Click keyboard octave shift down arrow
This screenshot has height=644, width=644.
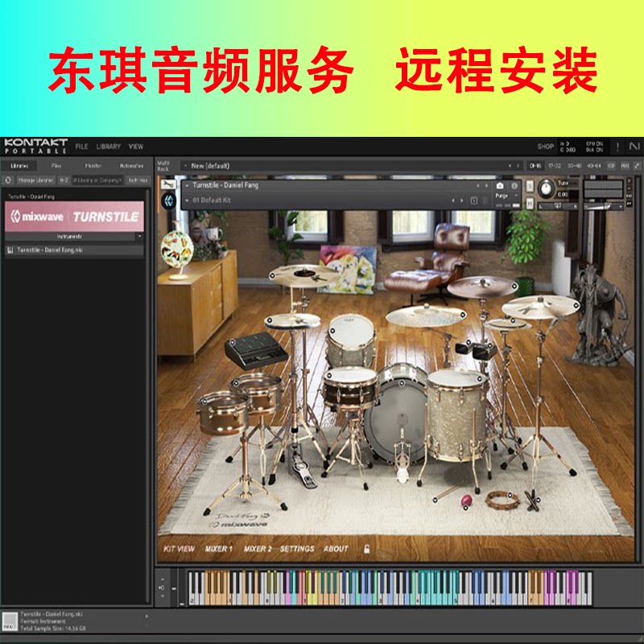(x=163, y=596)
